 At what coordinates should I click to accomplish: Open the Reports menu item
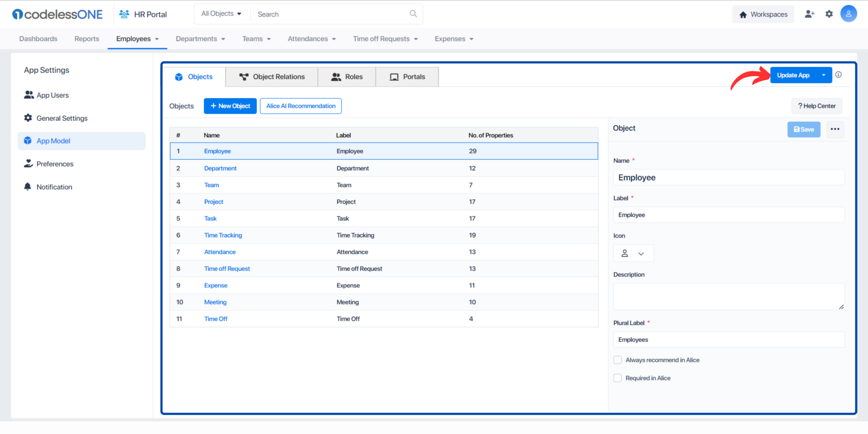[x=87, y=39]
